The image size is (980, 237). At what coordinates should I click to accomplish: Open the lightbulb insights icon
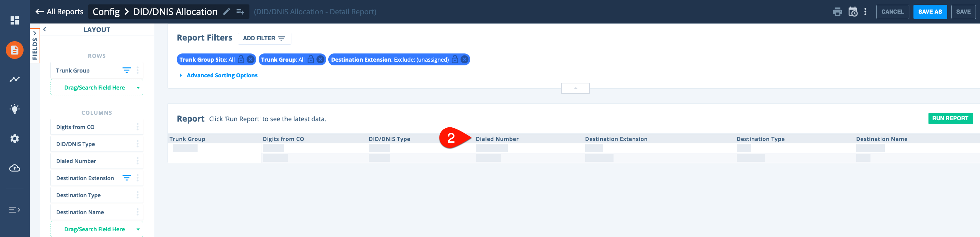tap(14, 109)
